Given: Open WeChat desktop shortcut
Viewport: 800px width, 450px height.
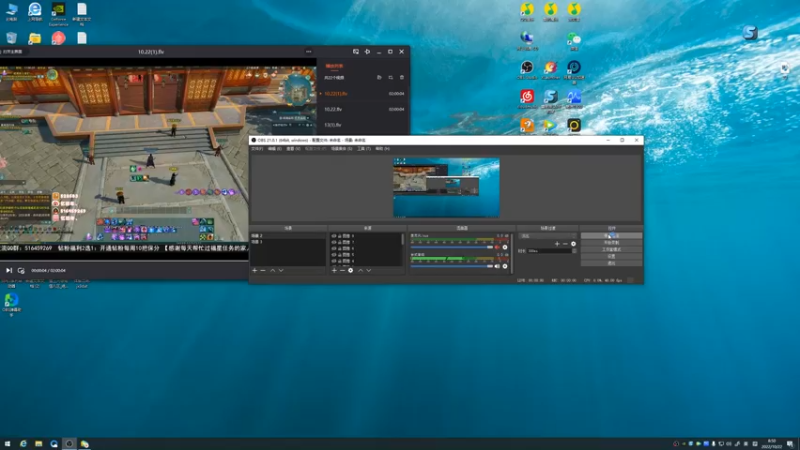Looking at the screenshot, I should 574,41.
